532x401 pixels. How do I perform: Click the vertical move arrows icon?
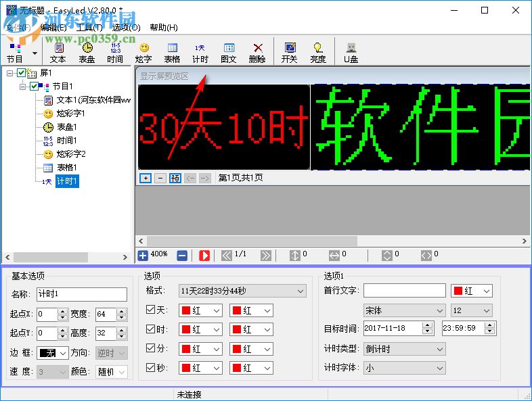(x=295, y=255)
